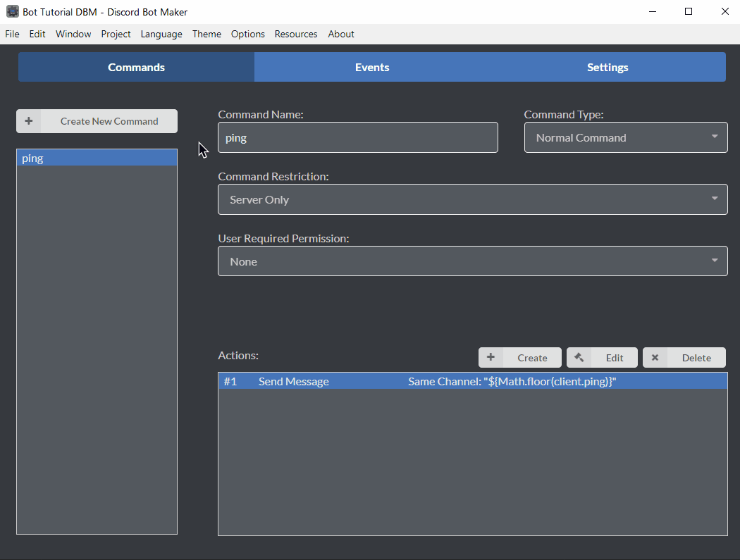This screenshot has height=560, width=740.
Task: Open the Language menu
Action: click(x=161, y=34)
